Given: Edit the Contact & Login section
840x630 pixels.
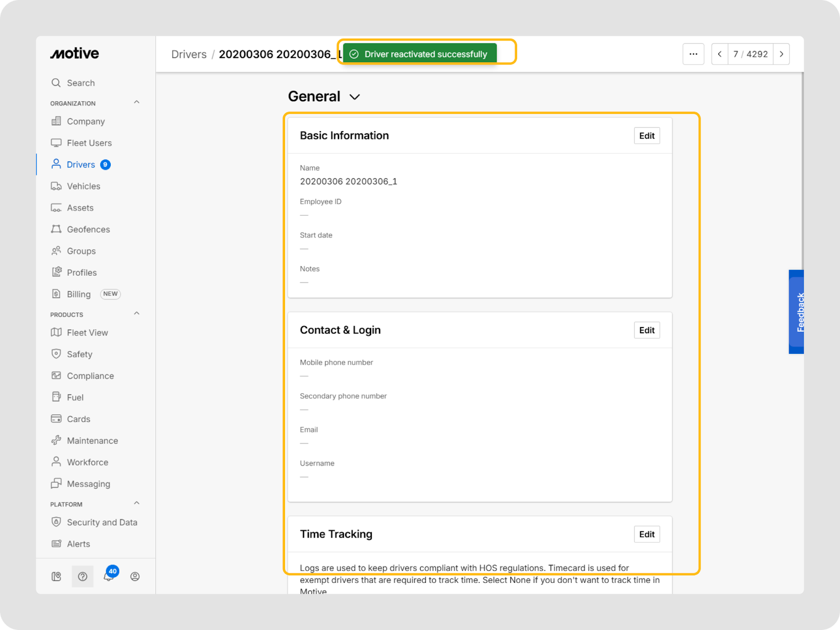Looking at the screenshot, I should coord(647,330).
